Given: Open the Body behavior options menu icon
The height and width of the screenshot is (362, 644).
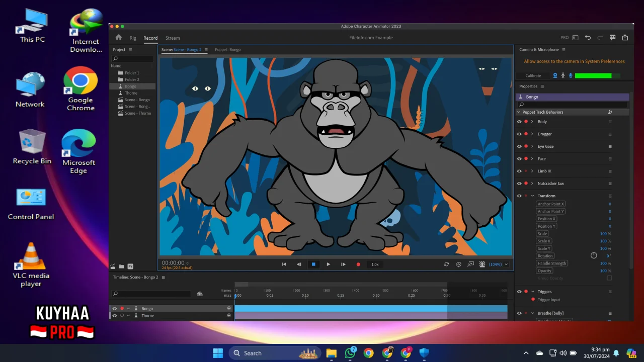Looking at the screenshot, I should (610, 122).
